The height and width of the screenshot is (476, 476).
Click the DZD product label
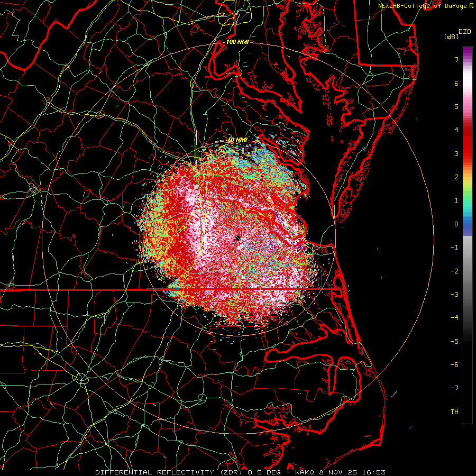click(465, 32)
